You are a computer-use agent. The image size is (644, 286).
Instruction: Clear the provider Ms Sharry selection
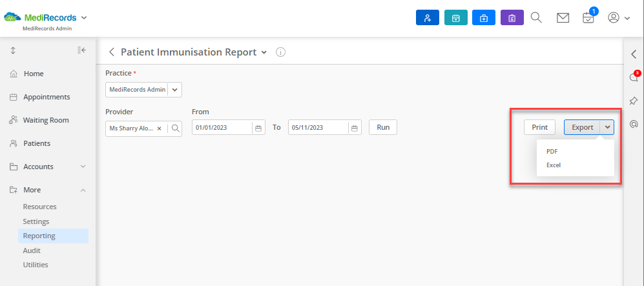click(x=160, y=128)
